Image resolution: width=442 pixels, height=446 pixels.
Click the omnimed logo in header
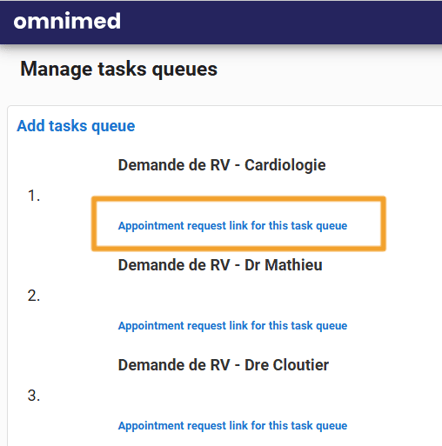click(x=67, y=21)
